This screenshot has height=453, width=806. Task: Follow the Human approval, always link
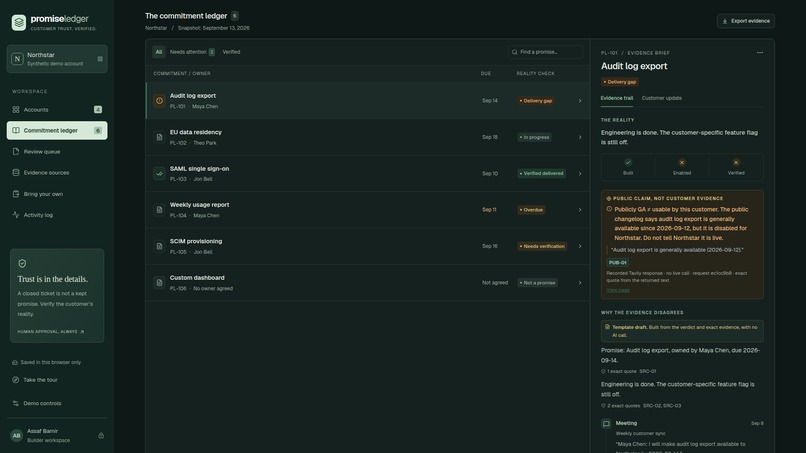pyautogui.click(x=50, y=332)
